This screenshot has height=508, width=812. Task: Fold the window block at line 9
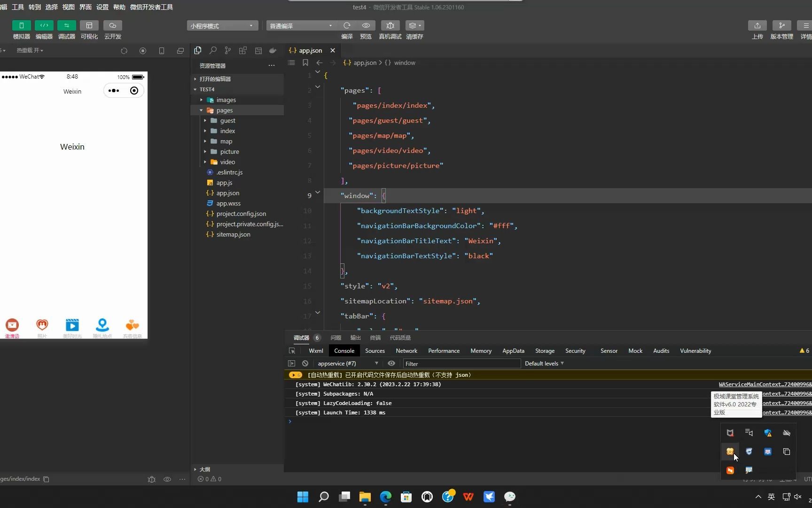click(x=318, y=192)
